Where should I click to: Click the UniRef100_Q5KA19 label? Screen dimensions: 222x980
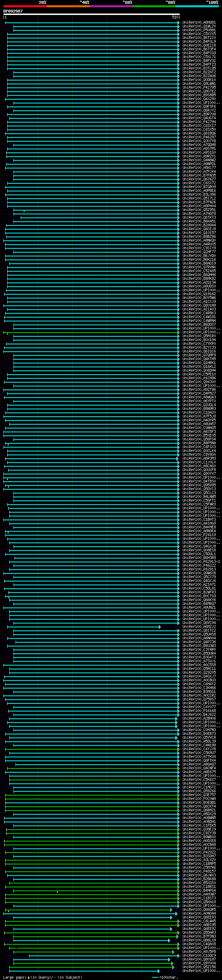[x=199, y=902]
